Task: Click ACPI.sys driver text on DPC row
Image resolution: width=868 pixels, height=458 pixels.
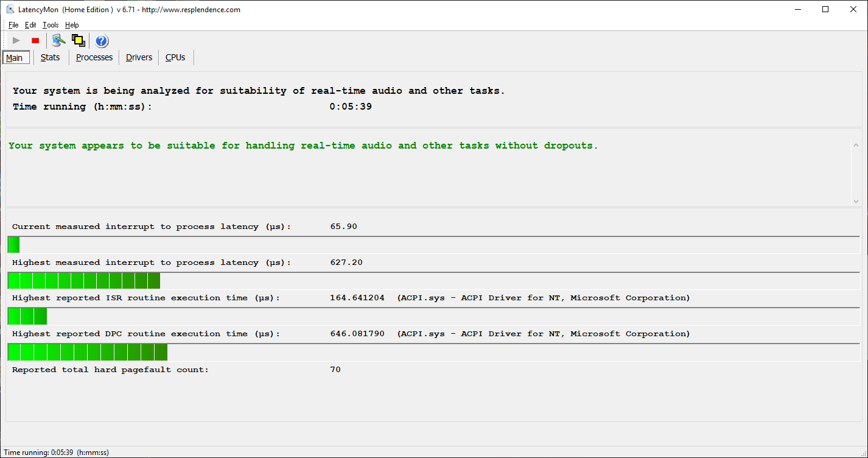Action: coord(544,334)
